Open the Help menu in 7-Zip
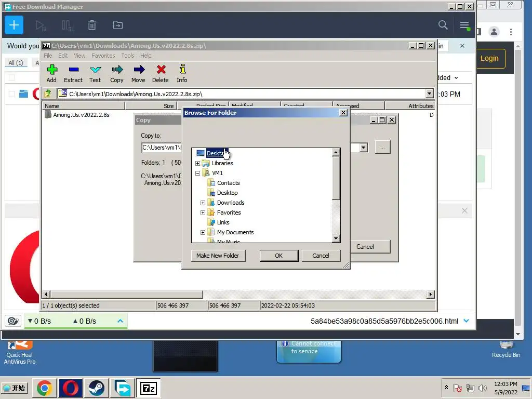The height and width of the screenshot is (399, 532). click(x=146, y=56)
